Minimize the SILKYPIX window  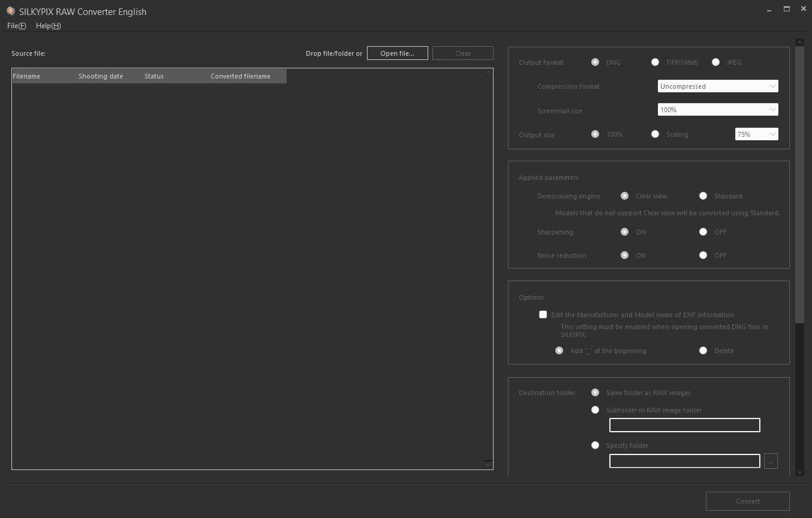770,9
